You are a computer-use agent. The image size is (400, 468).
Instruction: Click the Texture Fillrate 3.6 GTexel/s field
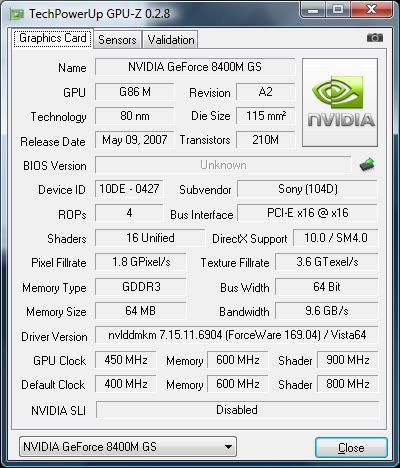[327, 262]
